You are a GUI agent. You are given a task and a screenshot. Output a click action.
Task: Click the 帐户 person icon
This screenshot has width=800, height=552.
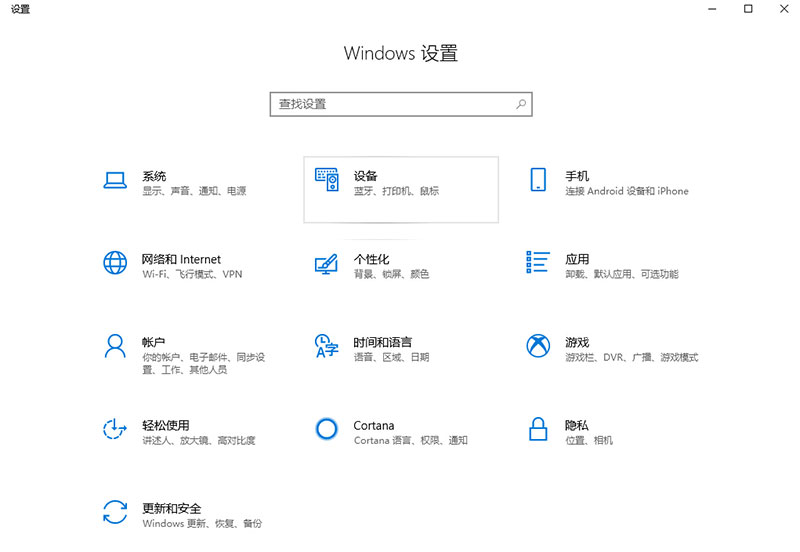click(x=115, y=346)
